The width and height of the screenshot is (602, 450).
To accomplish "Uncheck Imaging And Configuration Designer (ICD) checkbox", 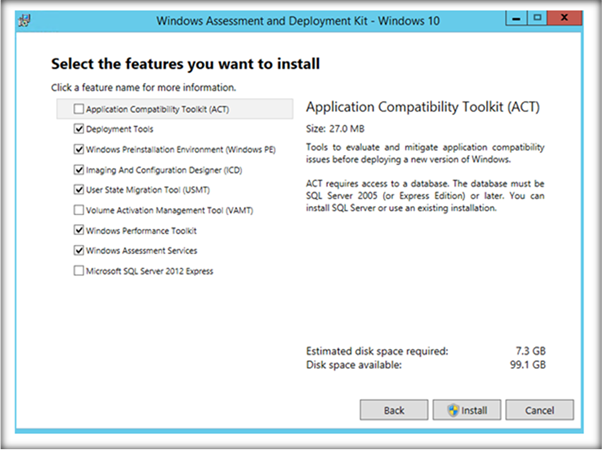I will tap(79, 169).
